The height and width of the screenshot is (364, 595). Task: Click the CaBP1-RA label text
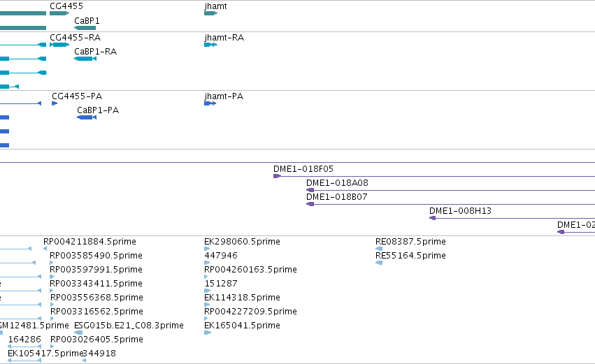pyautogui.click(x=96, y=52)
